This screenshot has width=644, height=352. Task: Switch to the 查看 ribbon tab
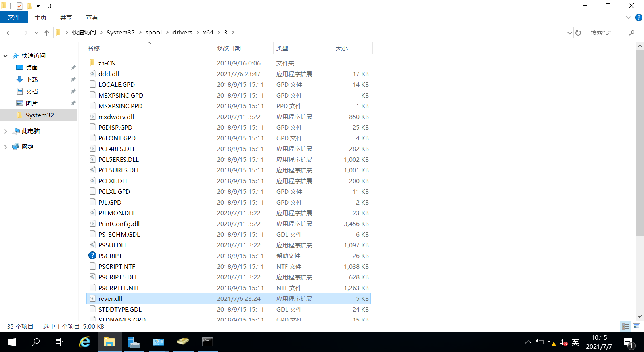(92, 17)
